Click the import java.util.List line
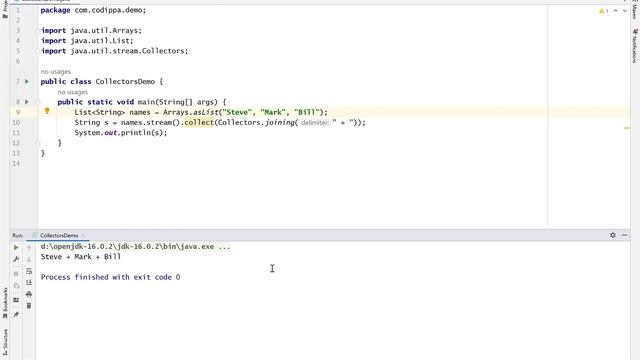Screen dimensions: 640x360 pos(87,41)
